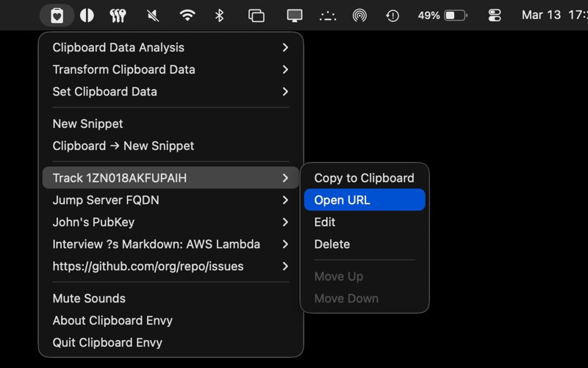Choose Mute Sounds
588x368 pixels.
coord(171,299)
